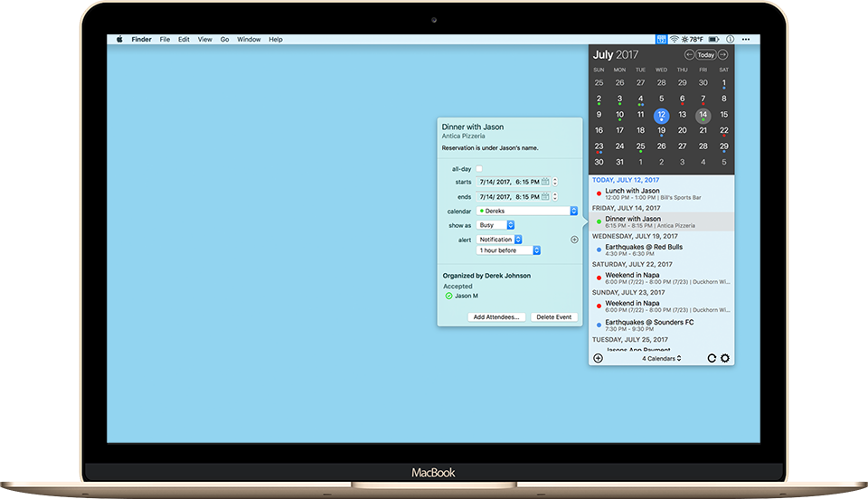This screenshot has height=499, width=868.
Task: Toggle the all-day checkbox
Action: 479,169
